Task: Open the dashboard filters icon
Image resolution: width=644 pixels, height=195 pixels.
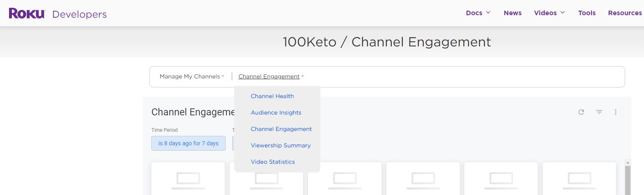Action: (599, 112)
